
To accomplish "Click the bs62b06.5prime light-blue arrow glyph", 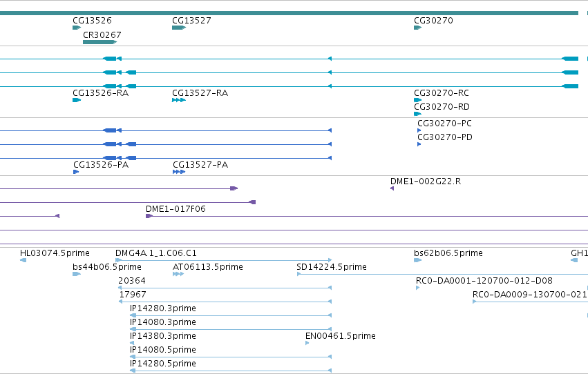I will [418, 260].
